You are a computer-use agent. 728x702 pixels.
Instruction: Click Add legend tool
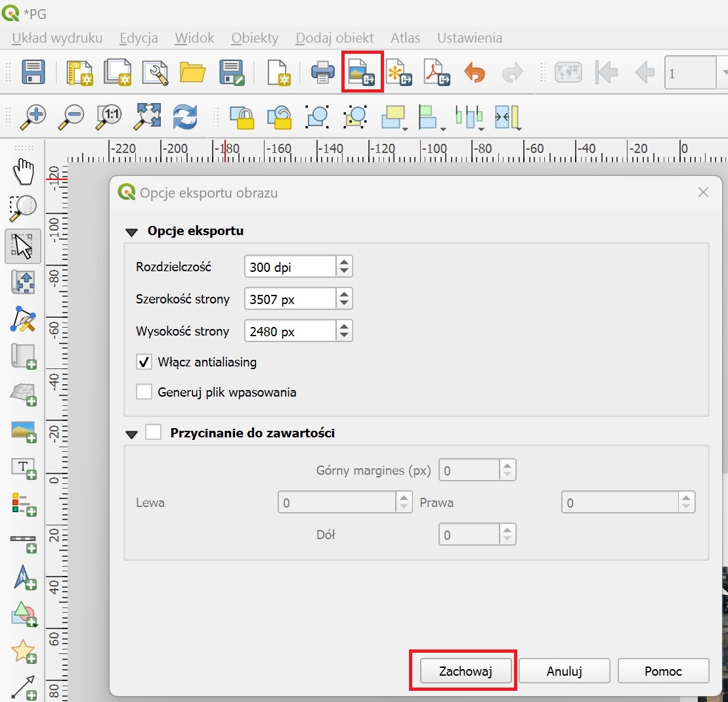pyautogui.click(x=23, y=504)
